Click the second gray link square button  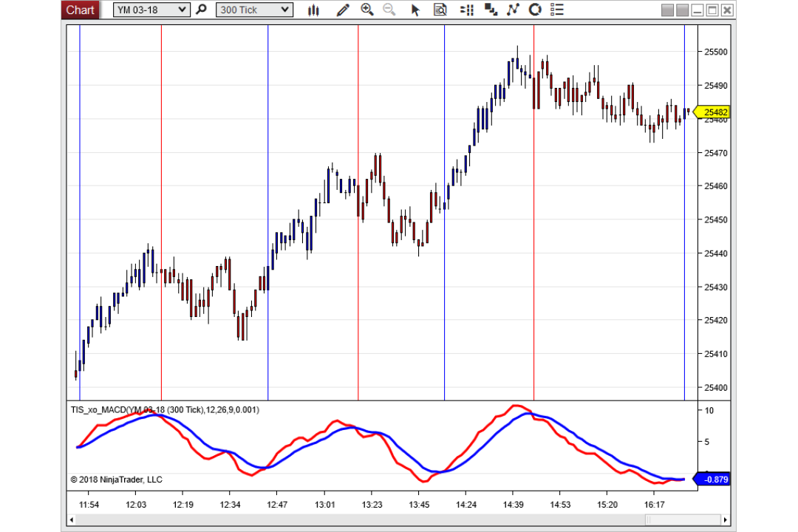pyautogui.click(x=683, y=10)
